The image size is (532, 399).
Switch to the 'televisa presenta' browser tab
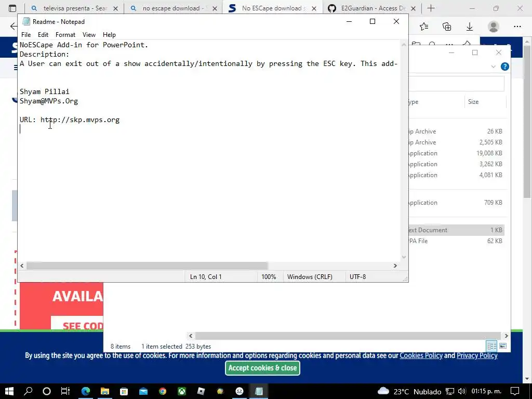[x=74, y=8]
